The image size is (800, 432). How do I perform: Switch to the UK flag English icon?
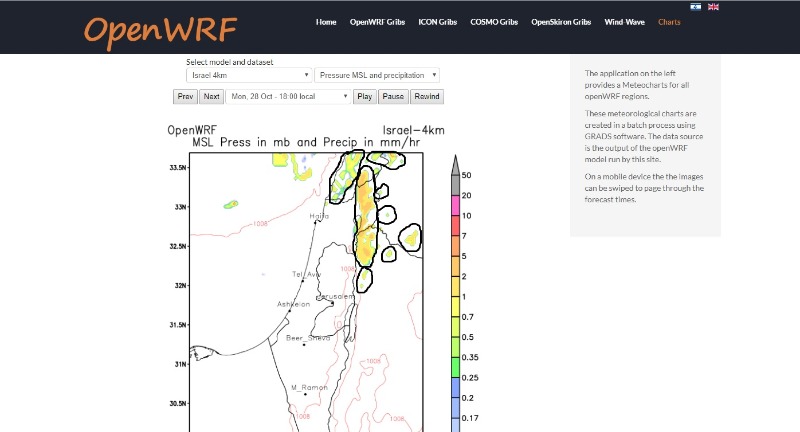(x=713, y=7)
